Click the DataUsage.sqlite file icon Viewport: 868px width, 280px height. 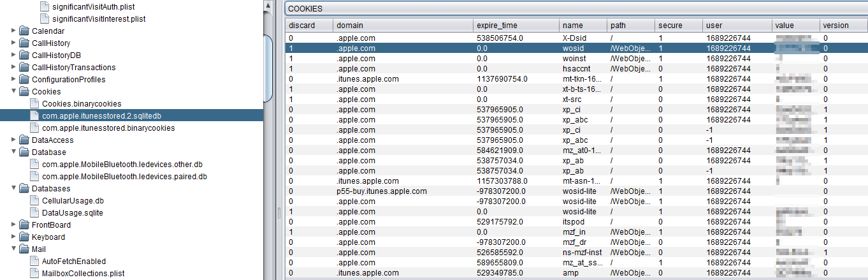[x=34, y=212]
